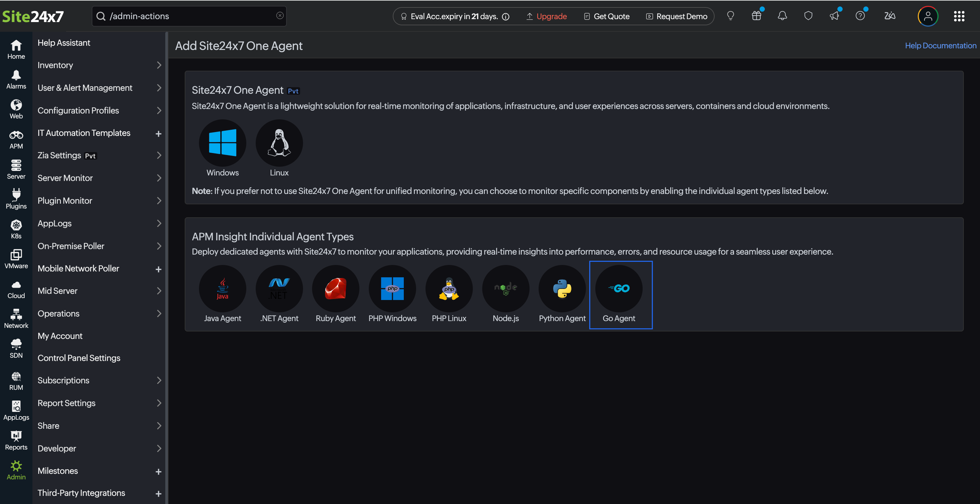Screen dimensions: 980x504
Task: Open the K8s sidebar section
Action: 16,229
